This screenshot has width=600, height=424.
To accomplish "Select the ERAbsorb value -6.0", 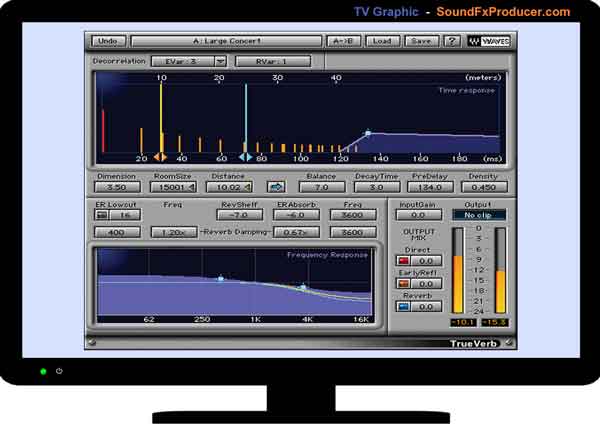I will click(x=296, y=215).
